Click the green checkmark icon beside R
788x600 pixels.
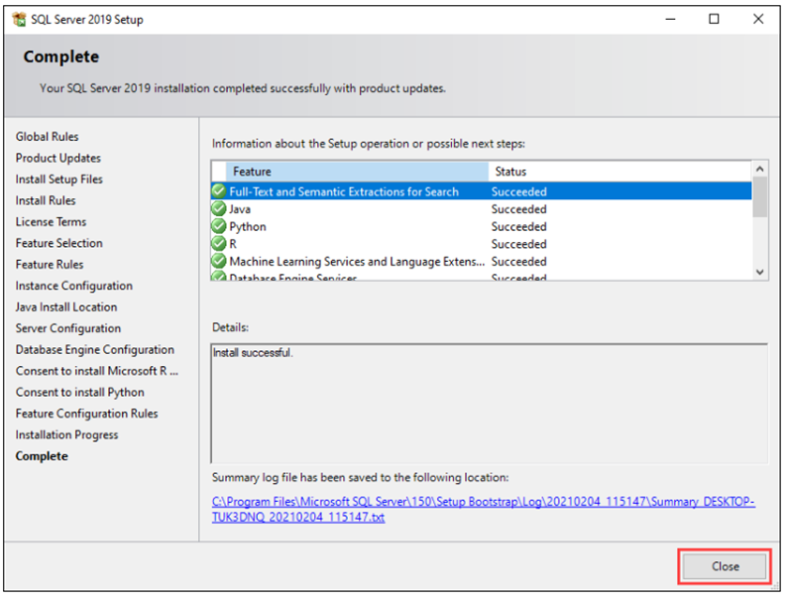(219, 244)
